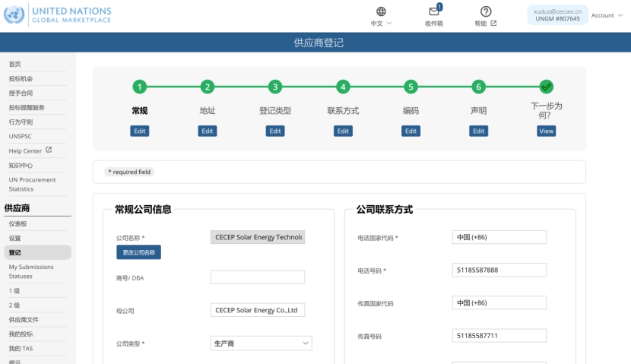This screenshot has width=631, height=364.
Task: Open the 传真国家代码 dropdown
Action: click(x=499, y=302)
